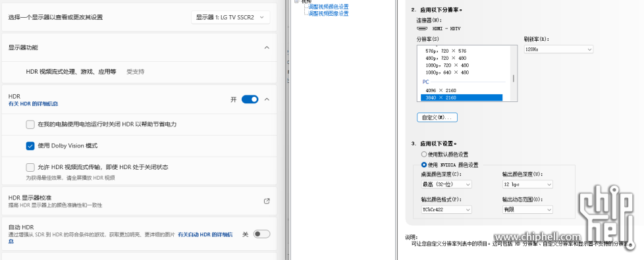Open 输出颜色格式 YCbCr422 dropdown
Image resolution: width=644 pixels, height=260 pixels.
pos(446,209)
